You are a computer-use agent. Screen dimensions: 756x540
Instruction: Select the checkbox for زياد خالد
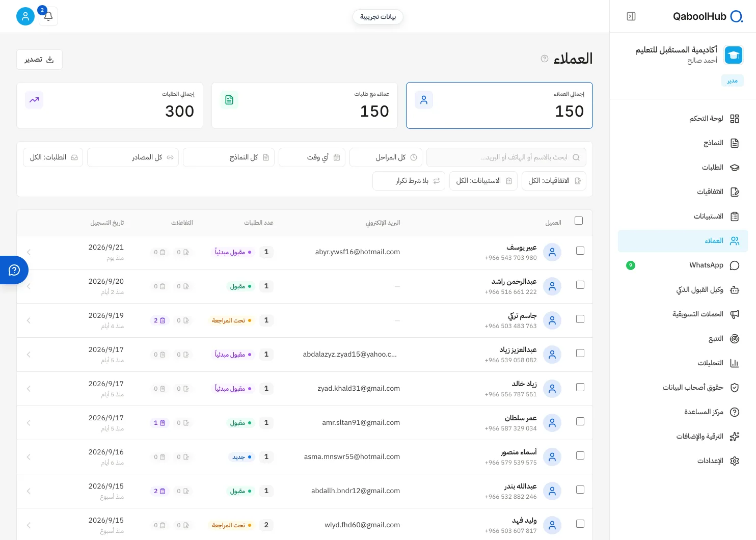click(580, 387)
